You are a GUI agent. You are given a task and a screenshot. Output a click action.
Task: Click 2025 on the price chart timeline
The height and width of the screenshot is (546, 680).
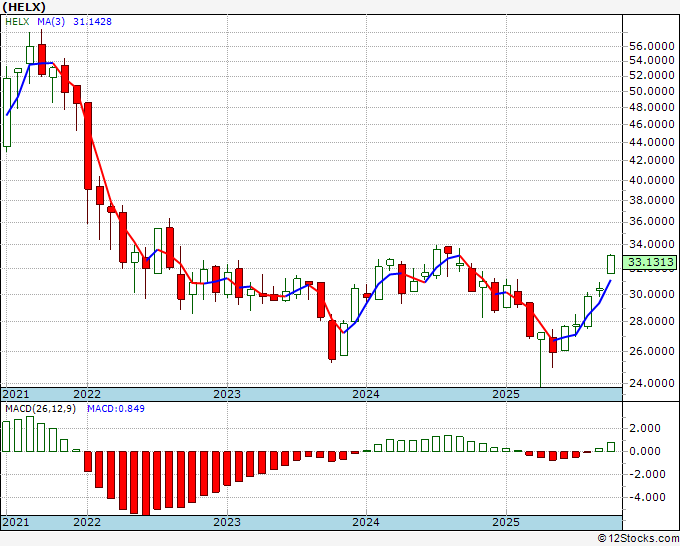[506, 394]
